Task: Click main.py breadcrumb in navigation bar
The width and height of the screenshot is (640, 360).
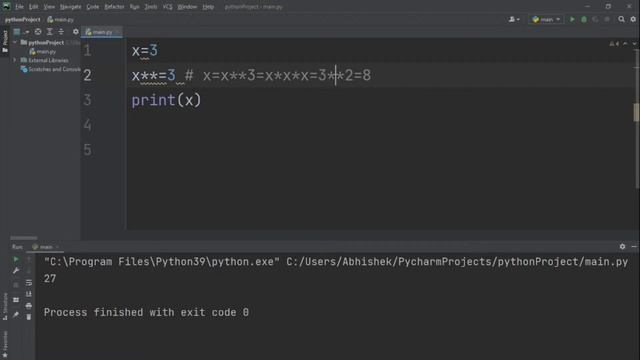Action: (x=60, y=19)
